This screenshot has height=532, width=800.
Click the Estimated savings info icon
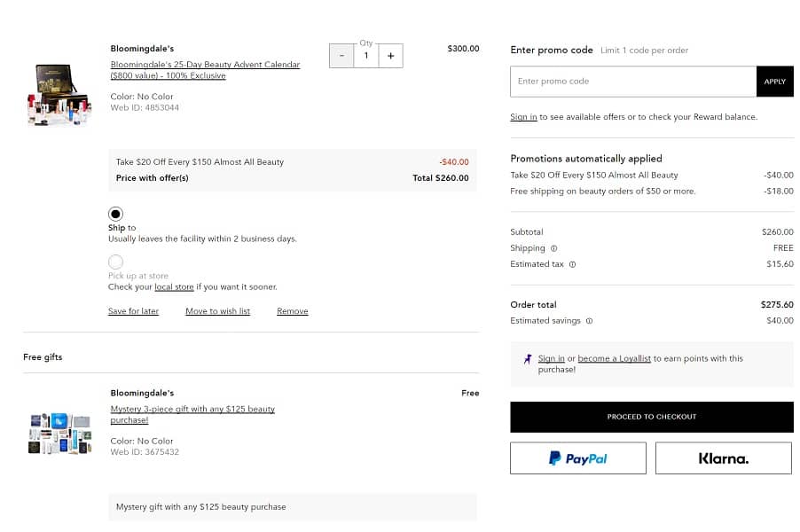(x=589, y=321)
